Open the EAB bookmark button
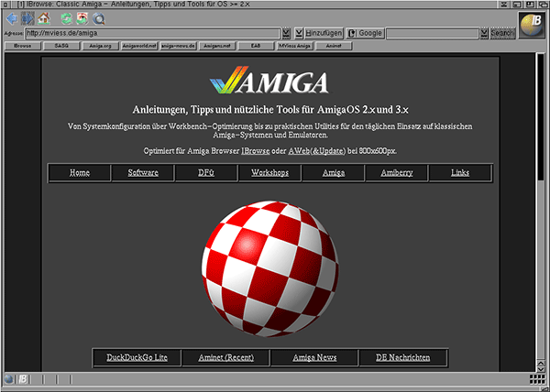The height and width of the screenshot is (392, 550). click(256, 46)
